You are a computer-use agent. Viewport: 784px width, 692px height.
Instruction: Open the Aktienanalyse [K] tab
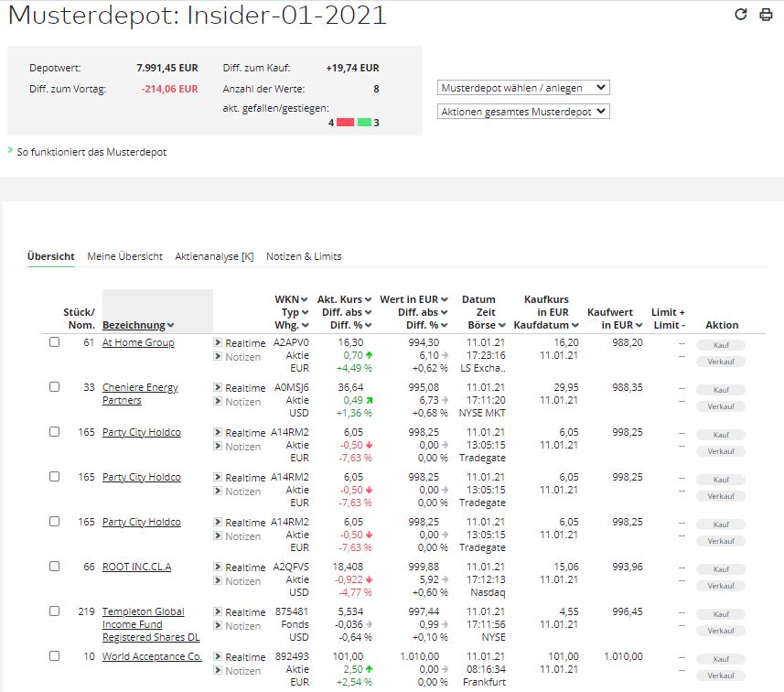(214, 256)
